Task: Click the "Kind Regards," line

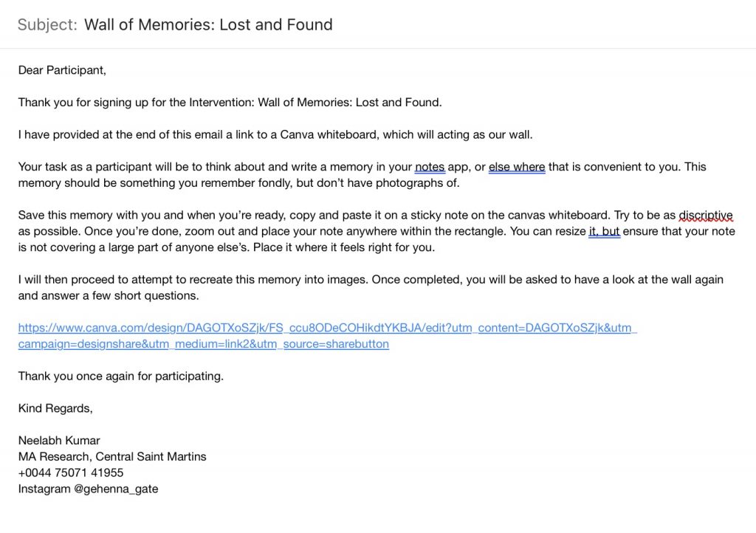Action: pos(55,409)
